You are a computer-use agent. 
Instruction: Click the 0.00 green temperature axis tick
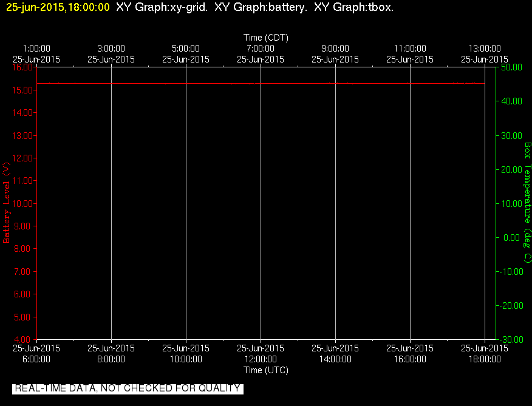coord(511,238)
